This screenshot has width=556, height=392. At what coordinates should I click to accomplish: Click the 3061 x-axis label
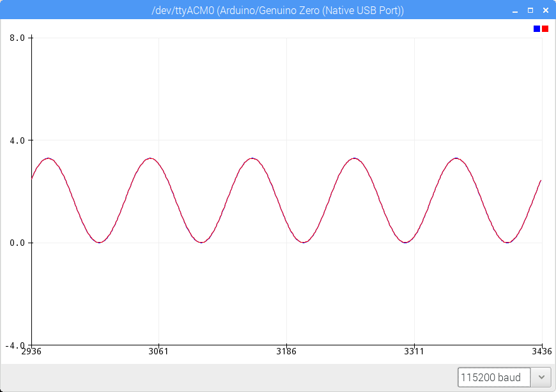coord(158,351)
